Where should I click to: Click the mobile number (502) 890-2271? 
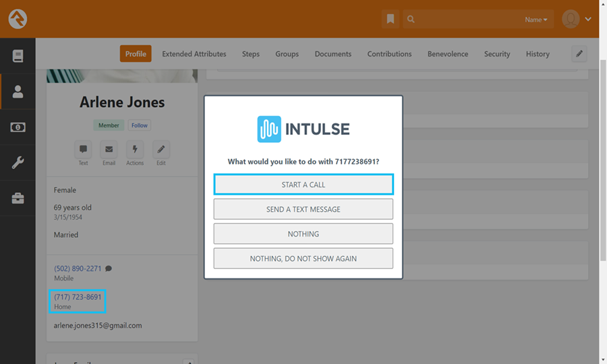point(78,268)
